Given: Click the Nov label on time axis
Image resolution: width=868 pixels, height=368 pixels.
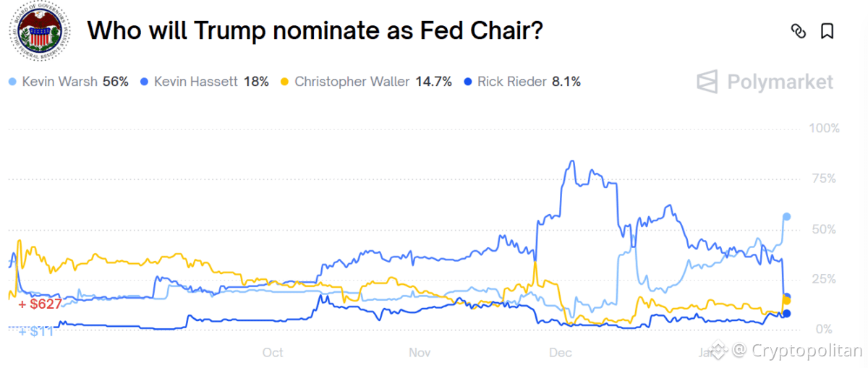Looking at the screenshot, I should (420, 353).
